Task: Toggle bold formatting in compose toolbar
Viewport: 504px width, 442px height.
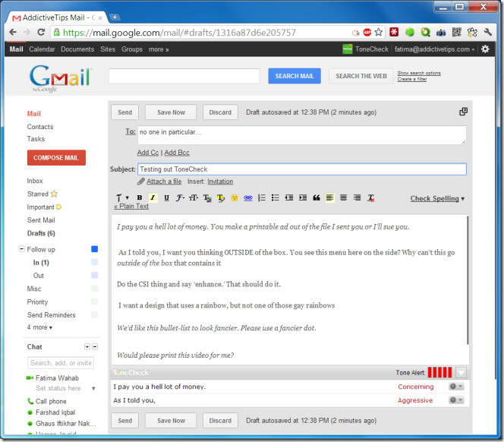Action: pyautogui.click(x=139, y=197)
